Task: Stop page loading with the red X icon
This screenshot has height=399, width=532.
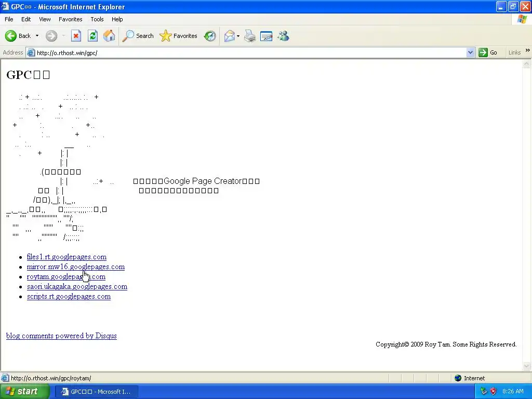Action: (76, 36)
